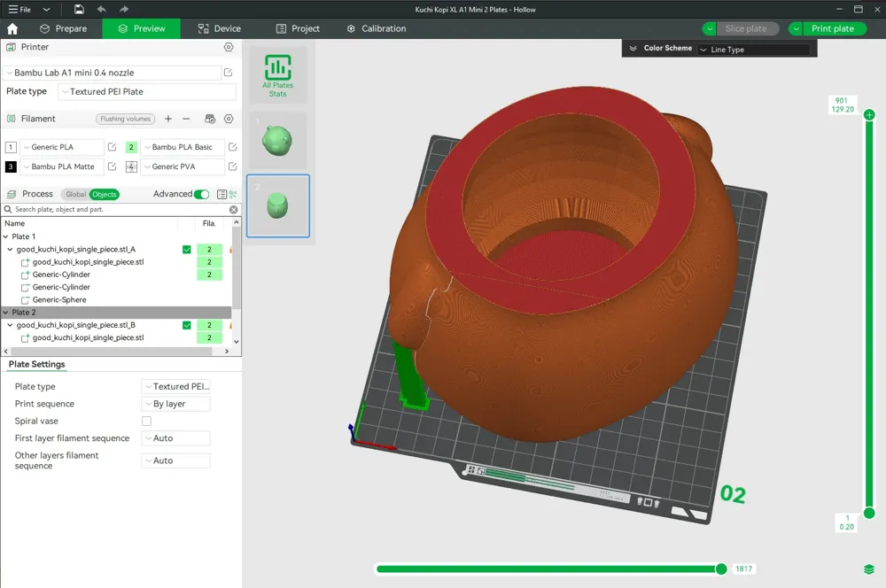Select the plate 1 thumbnail
886x588 pixels.
click(x=277, y=141)
